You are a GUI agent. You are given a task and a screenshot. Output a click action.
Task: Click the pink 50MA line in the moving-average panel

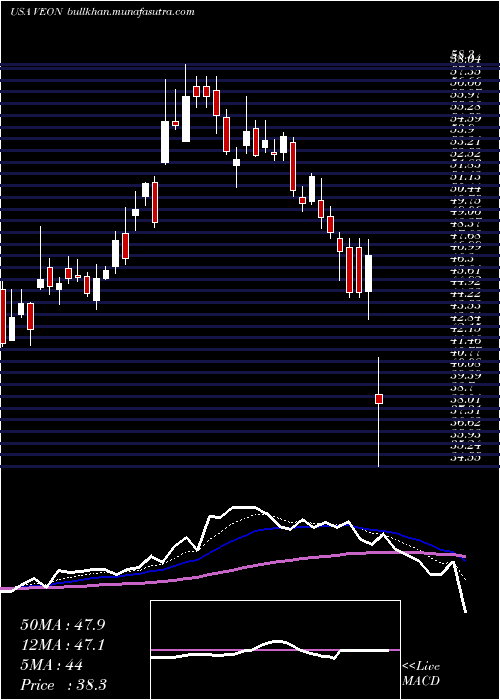coord(232,568)
